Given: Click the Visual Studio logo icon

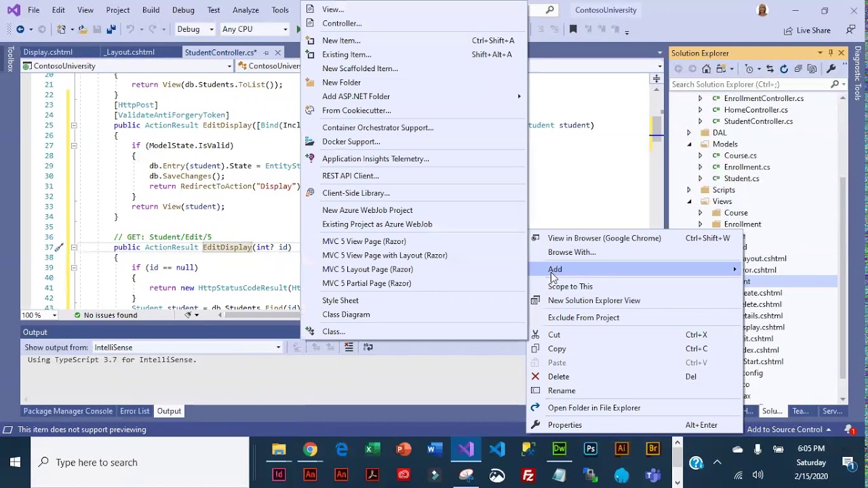Looking at the screenshot, I should pos(13,10).
